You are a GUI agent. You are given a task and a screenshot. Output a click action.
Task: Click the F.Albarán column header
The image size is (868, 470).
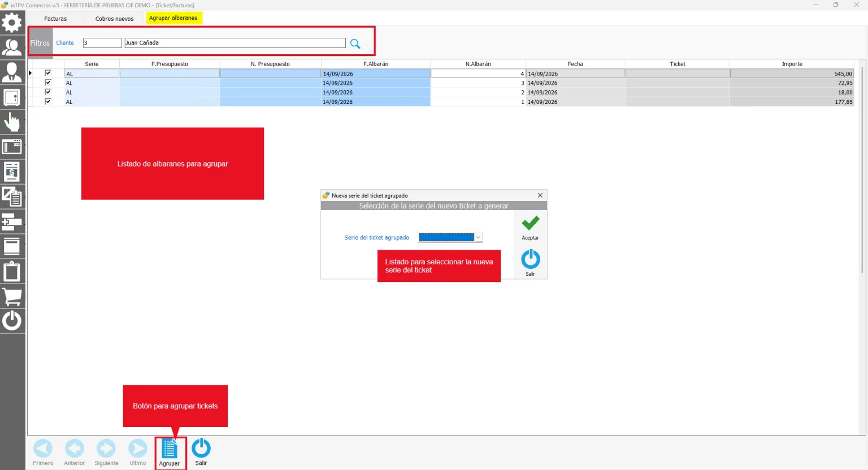(x=376, y=64)
